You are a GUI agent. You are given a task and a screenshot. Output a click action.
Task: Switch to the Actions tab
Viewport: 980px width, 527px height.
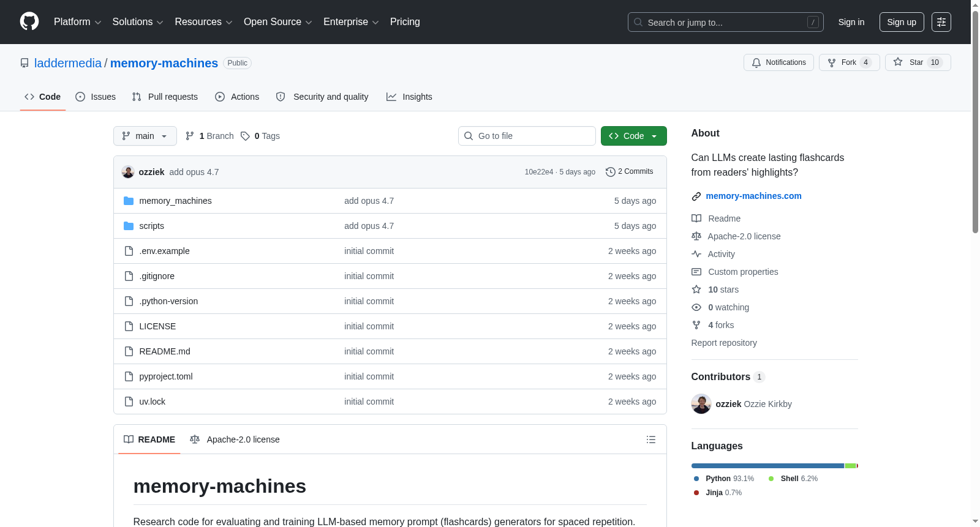click(237, 97)
